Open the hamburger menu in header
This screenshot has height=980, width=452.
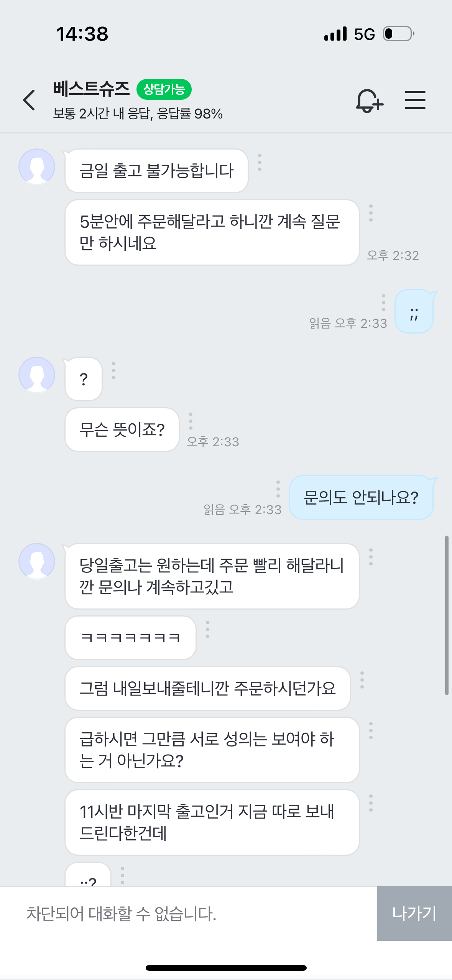tap(415, 100)
